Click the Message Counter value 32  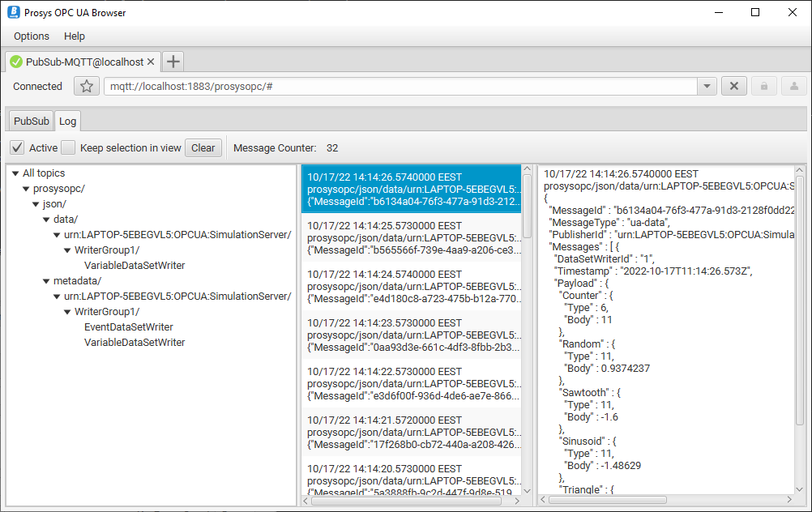coord(332,148)
